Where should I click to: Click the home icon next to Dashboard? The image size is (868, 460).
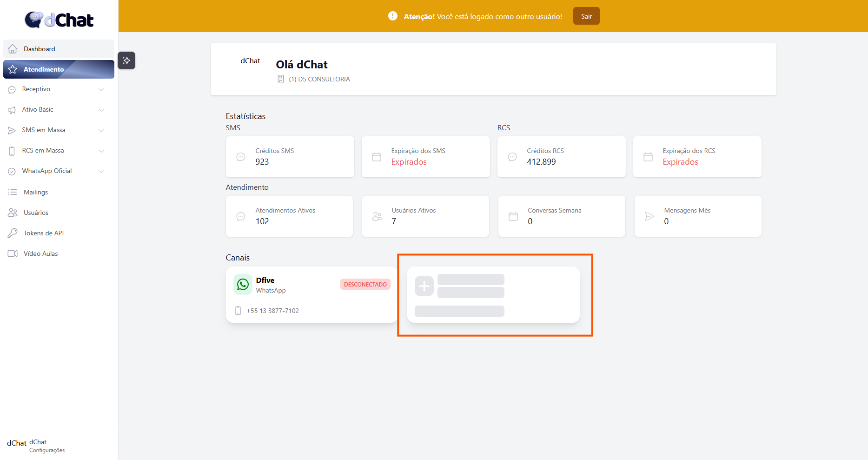tap(13, 49)
